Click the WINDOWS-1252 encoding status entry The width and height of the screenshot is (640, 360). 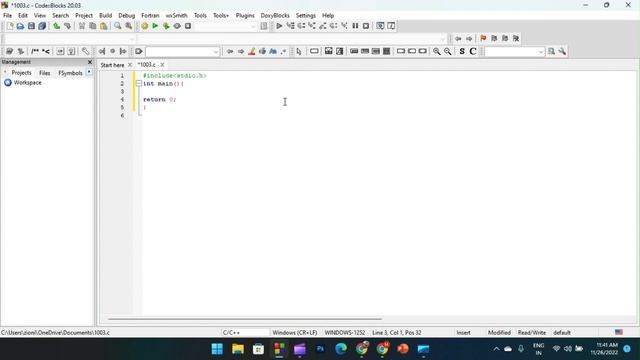pos(345,333)
